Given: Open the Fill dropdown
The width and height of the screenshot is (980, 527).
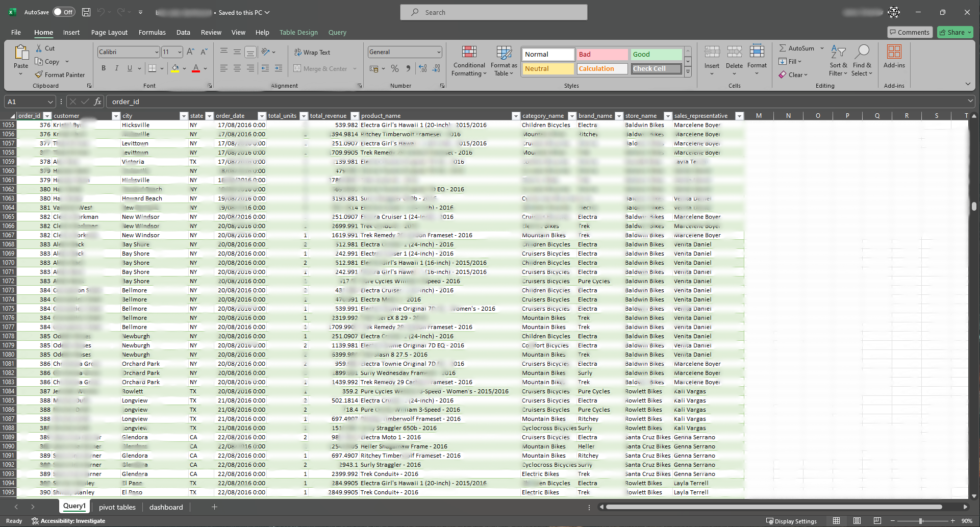Looking at the screenshot, I should (x=790, y=62).
